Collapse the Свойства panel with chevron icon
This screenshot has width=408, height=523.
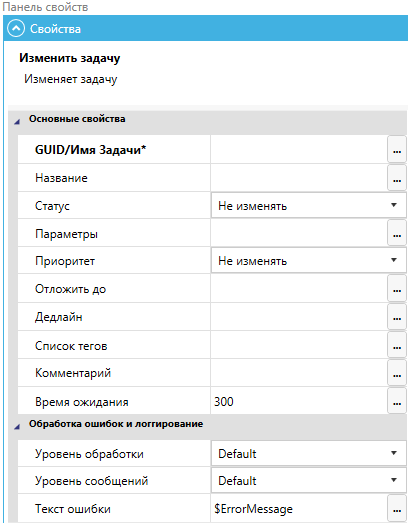(16, 28)
